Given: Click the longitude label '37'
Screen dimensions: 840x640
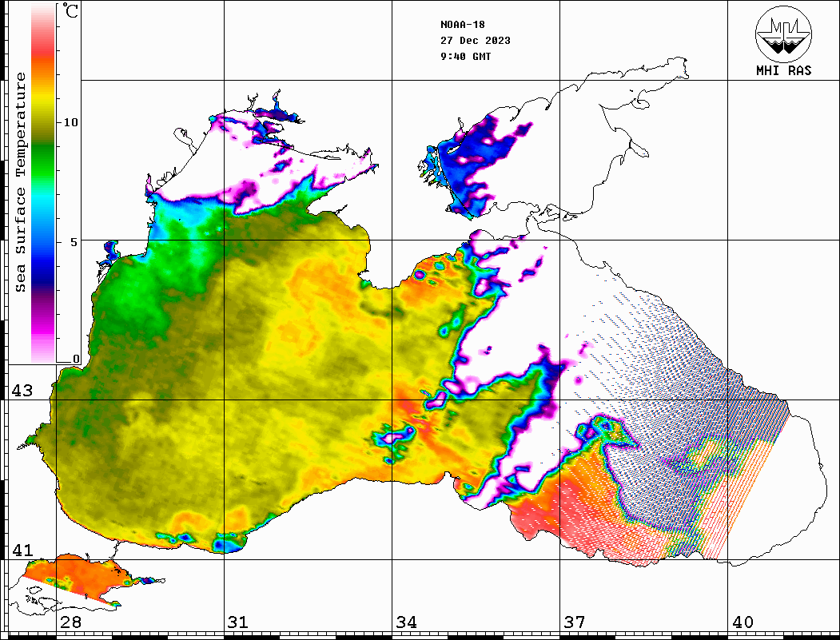Looking at the screenshot, I should point(575,622).
